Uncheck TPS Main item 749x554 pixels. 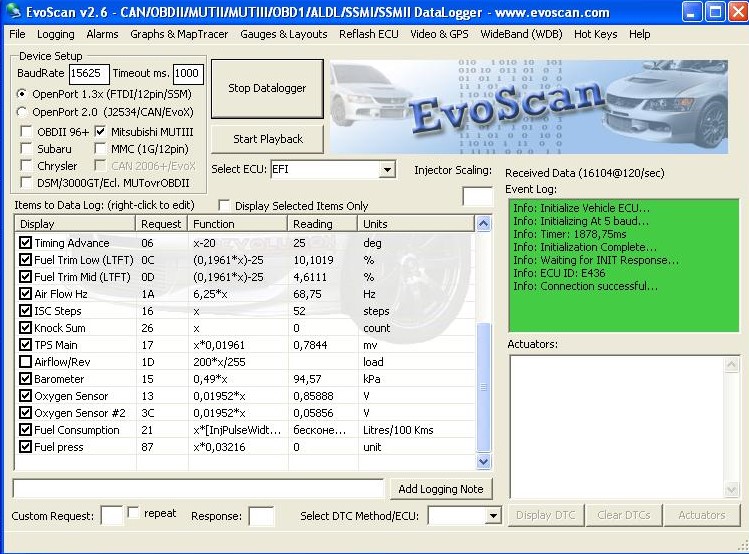point(25,345)
